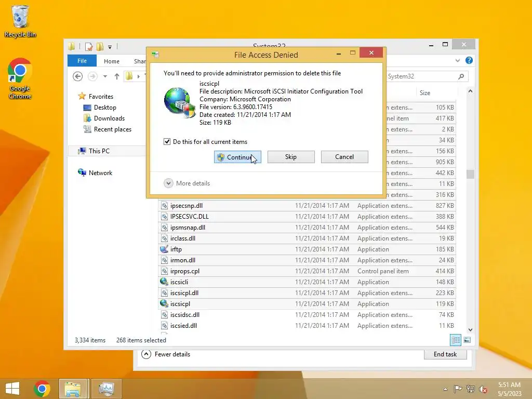Go up one folder level arrow
Image resolution: width=532 pixels, height=399 pixels.
point(117,76)
